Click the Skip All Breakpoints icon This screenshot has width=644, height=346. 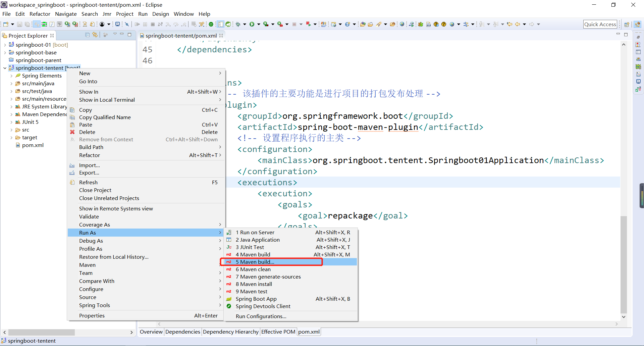[x=127, y=24]
